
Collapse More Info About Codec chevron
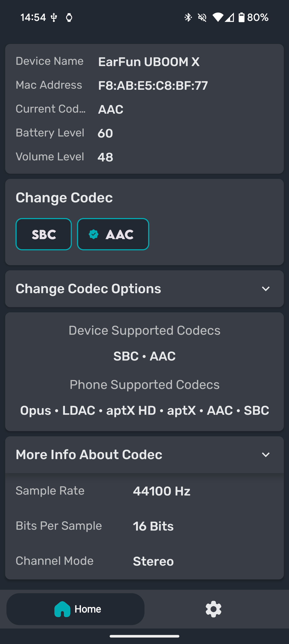(x=266, y=455)
